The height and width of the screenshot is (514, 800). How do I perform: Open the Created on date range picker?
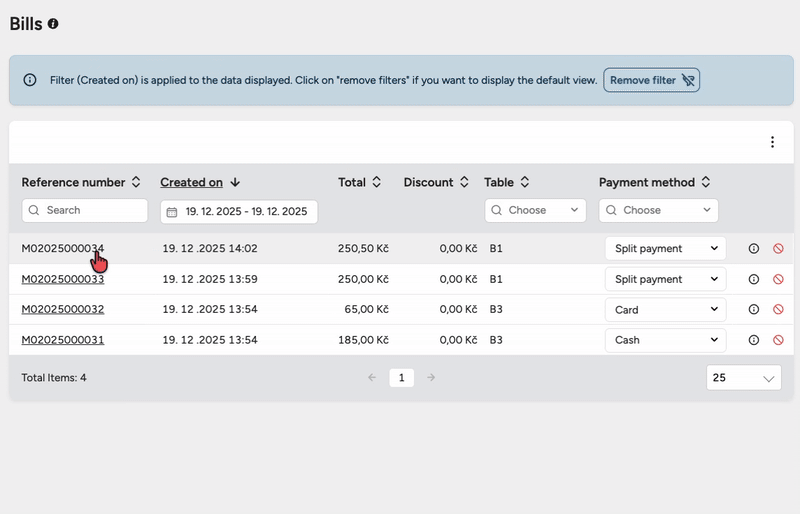[239, 212]
